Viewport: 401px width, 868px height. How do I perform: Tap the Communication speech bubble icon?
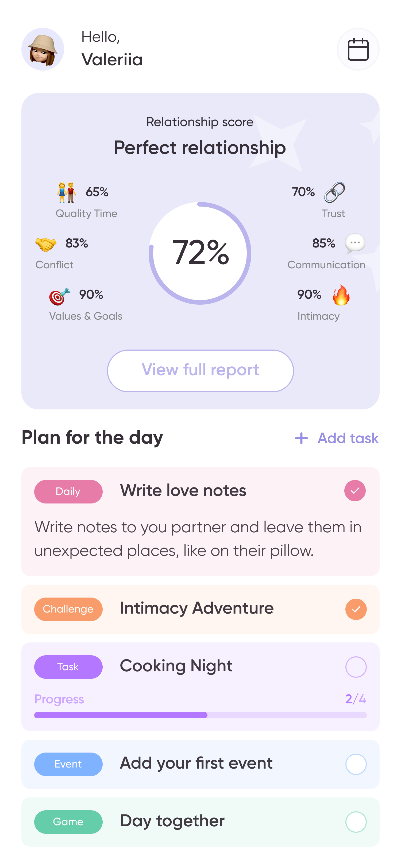click(355, 243)
